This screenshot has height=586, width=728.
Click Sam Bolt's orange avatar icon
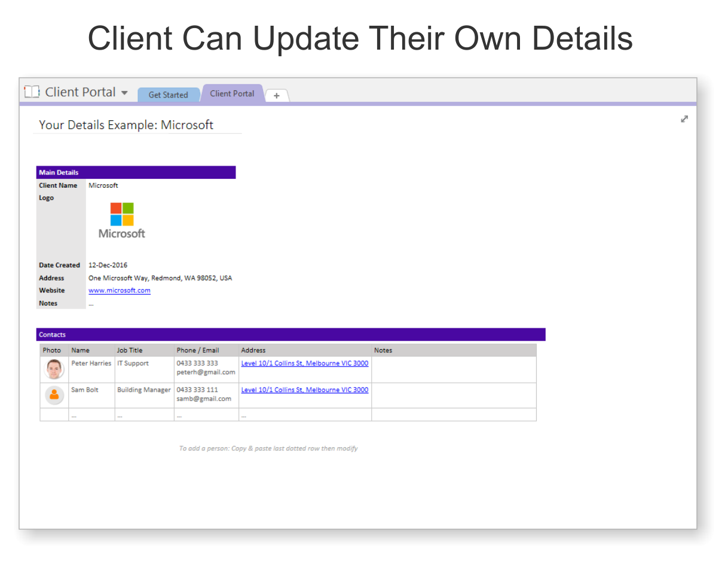pos(54,395)
